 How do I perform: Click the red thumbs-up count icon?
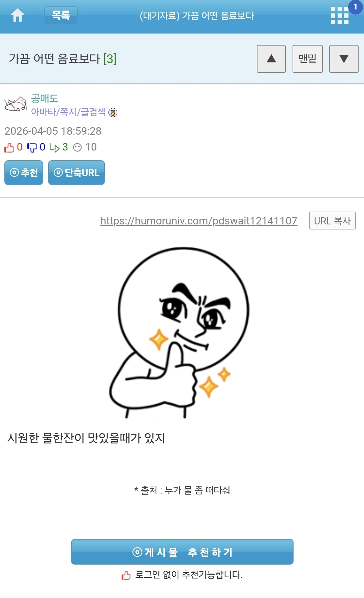pyautogui.click(x=9, y=147)
